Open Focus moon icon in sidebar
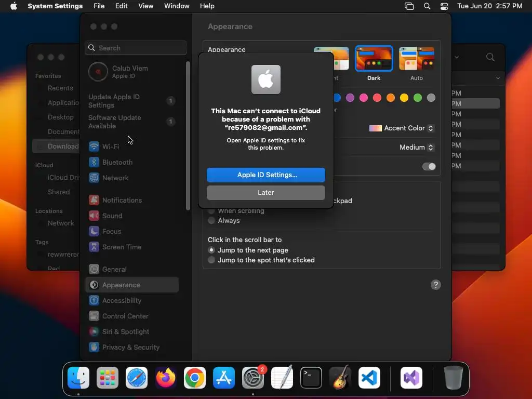Image resolution: width=532 pixels, height=399 pixels. [x=94, y=231]
